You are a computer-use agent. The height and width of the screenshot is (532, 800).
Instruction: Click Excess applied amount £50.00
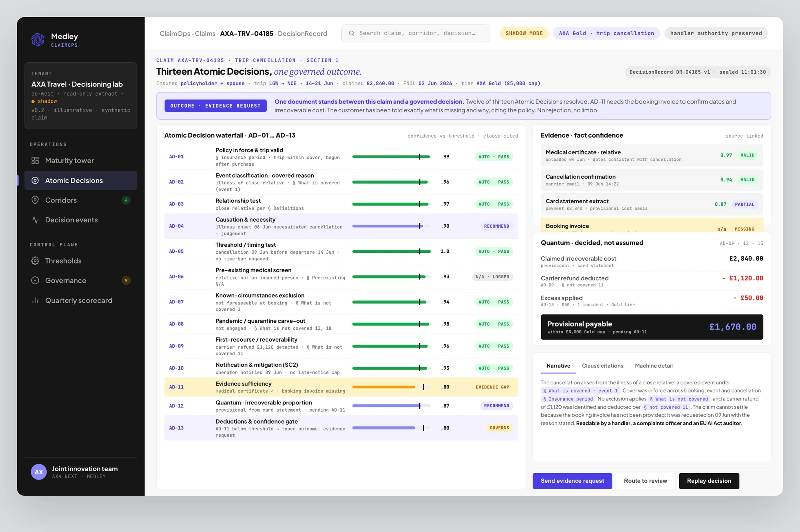pos(748,298)
